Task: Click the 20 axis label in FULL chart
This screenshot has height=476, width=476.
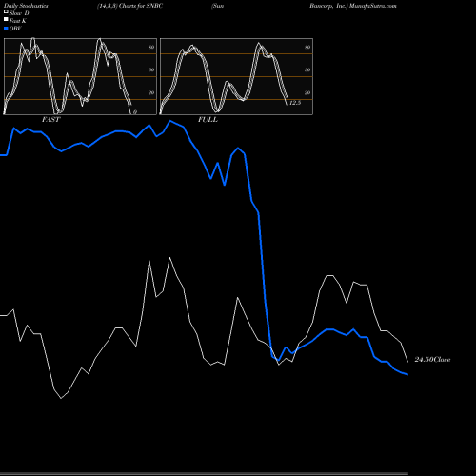Action: [307, 92]
